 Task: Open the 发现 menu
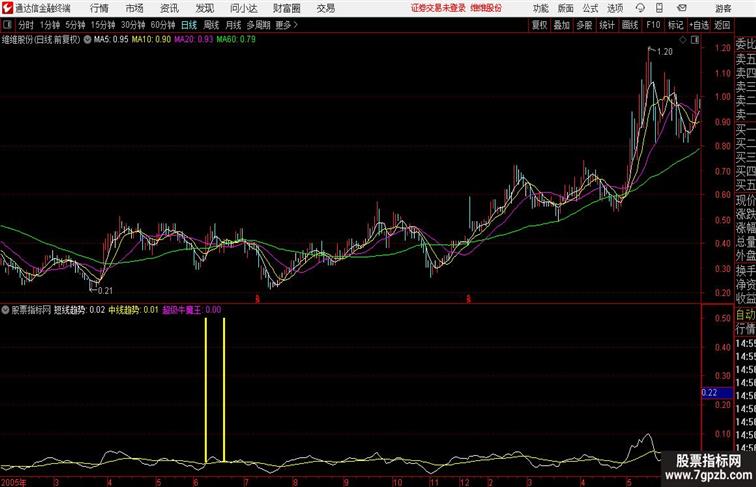(205, 8)
